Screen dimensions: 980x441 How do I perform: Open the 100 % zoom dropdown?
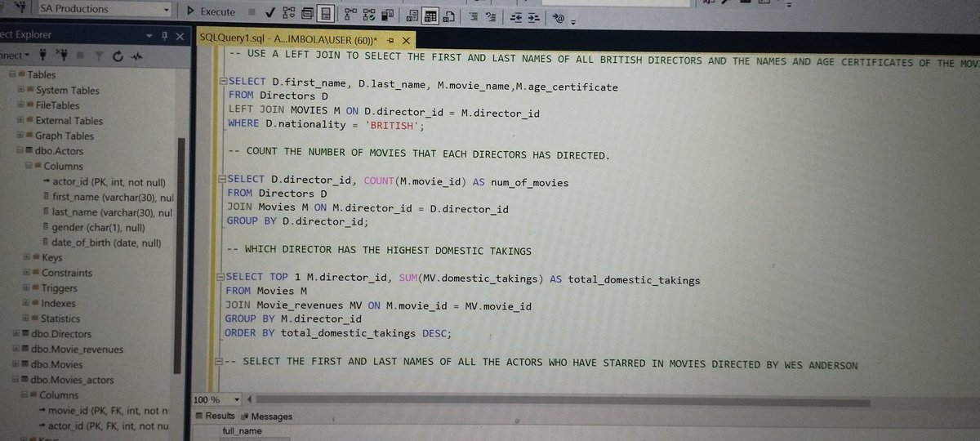(237, 399)
